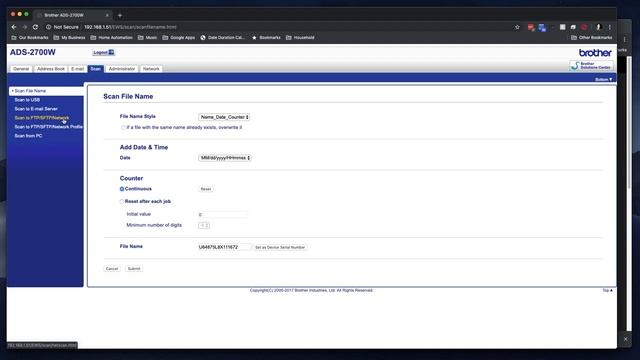Open Scan to FTP/SFTP/Network Profile in sidebar
The width and height of the screenshot is (640, 360).
click(49, 127)
